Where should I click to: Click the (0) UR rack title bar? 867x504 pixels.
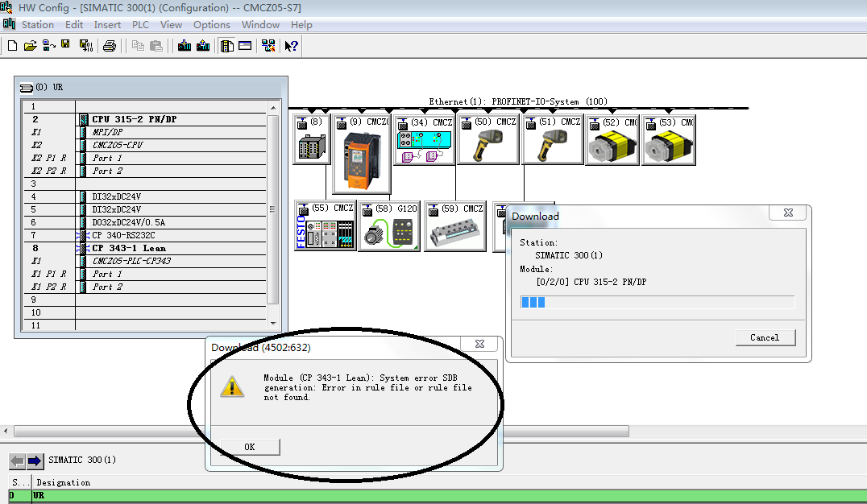click(151, 87)
